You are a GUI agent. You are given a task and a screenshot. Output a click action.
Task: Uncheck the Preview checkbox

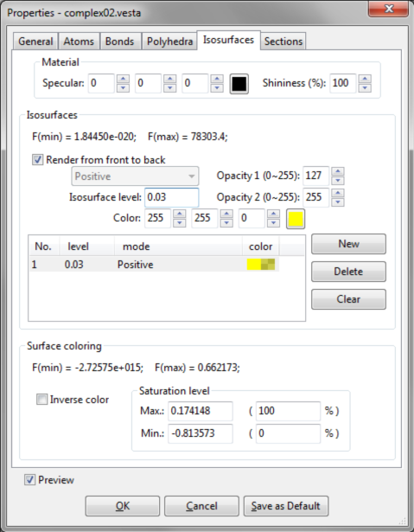(x=29, y=480)
